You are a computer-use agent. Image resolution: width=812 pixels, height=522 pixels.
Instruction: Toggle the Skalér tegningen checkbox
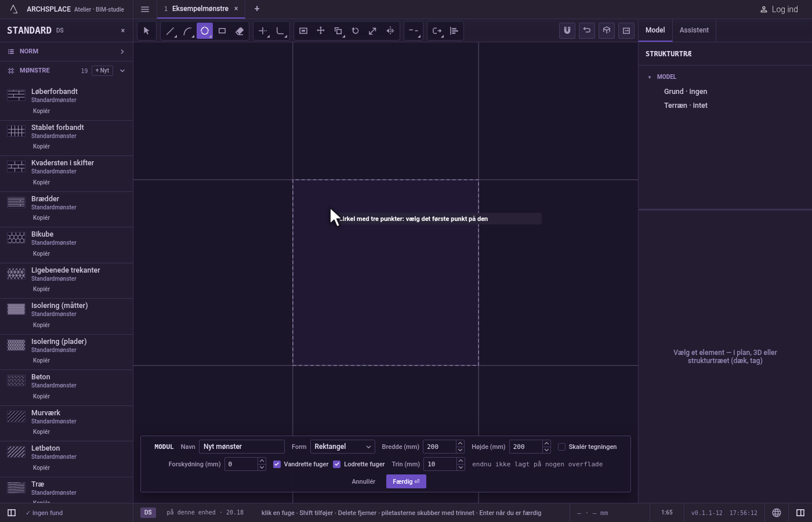pyautogui.click(x=561, y=447)
